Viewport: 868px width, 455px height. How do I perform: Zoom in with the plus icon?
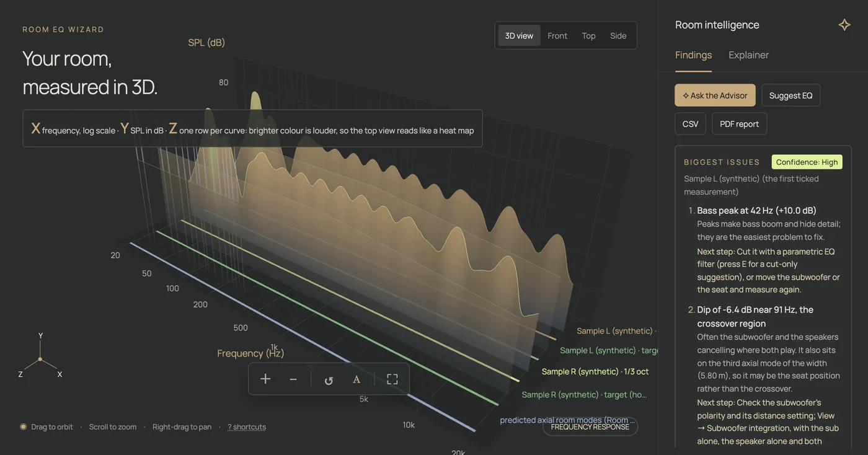pos(265,379)
